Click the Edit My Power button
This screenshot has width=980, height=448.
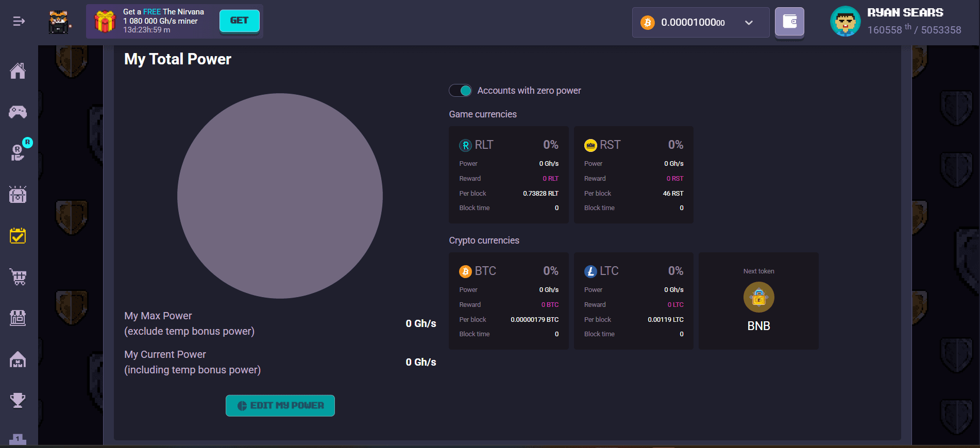click(280, 406)
